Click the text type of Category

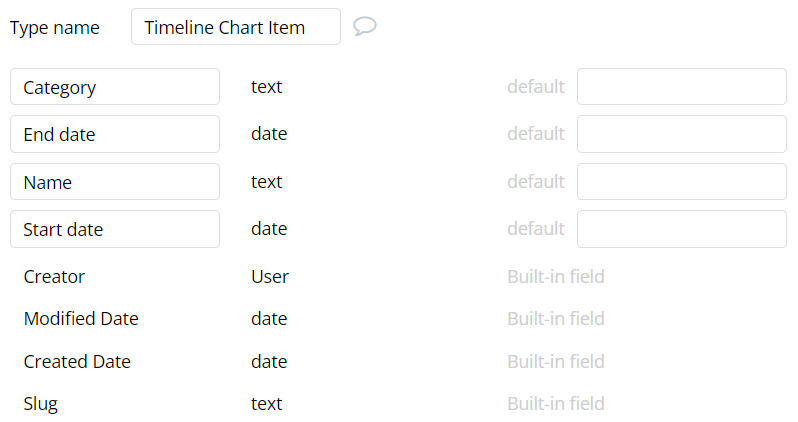click(266, 87)
